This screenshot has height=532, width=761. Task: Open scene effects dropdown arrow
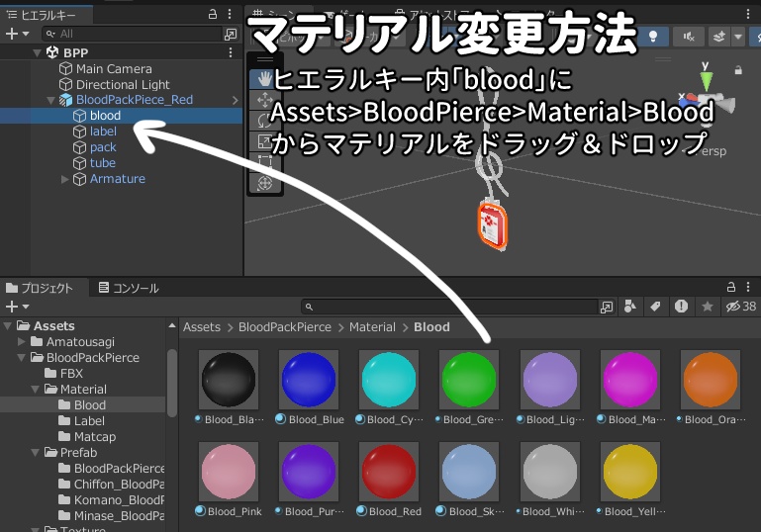pos(738,37)
